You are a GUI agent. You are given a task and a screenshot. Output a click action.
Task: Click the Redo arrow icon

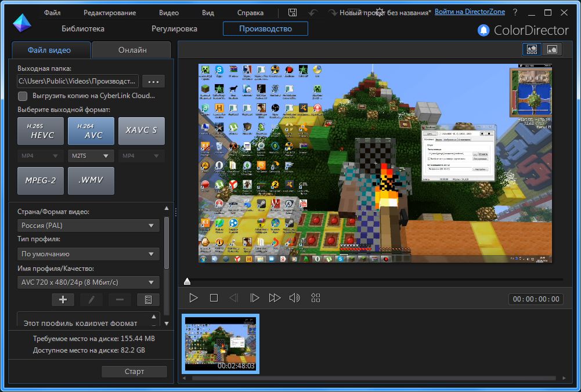[332, 12]
